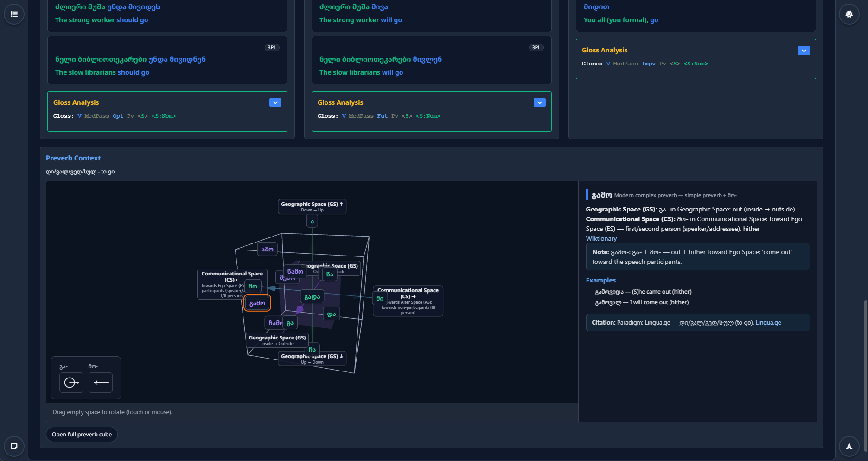Click the 3PL badge in will-go card
Image resolution: width=868 pixels, height=461 pixels.
click(x=536, y=47)
